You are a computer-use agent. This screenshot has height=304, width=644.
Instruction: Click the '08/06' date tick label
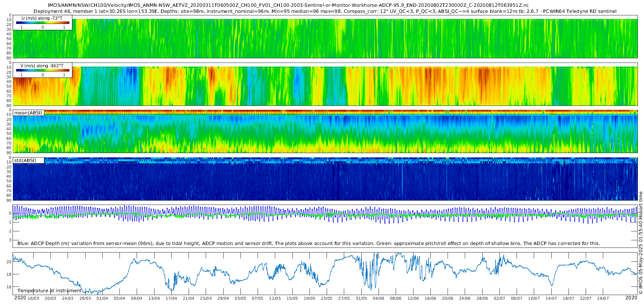(x=396, y=298)
